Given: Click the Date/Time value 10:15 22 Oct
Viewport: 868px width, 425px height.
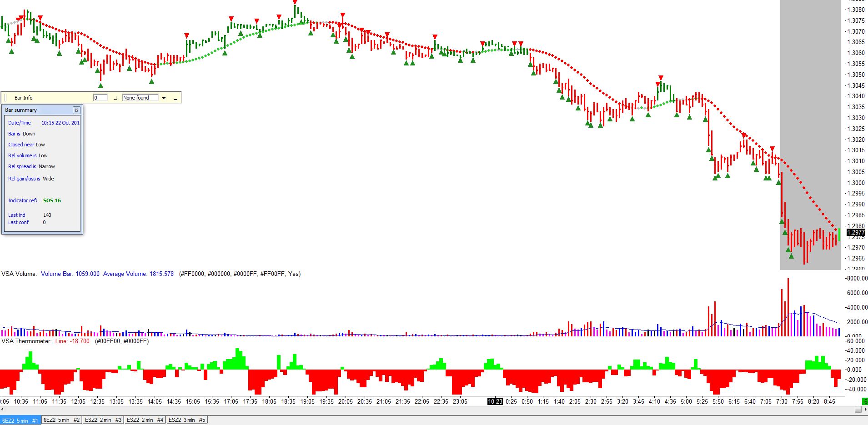Looking at the screenshot, I should (60, 123).
